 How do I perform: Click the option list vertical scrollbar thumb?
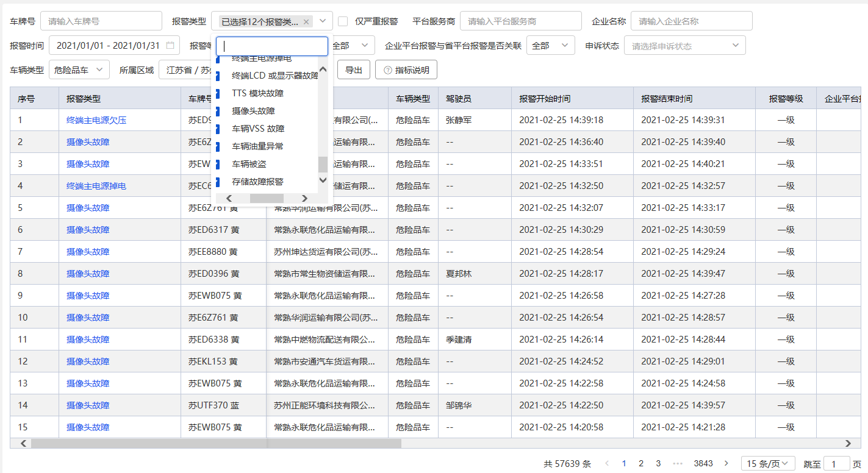click(323, 165)
